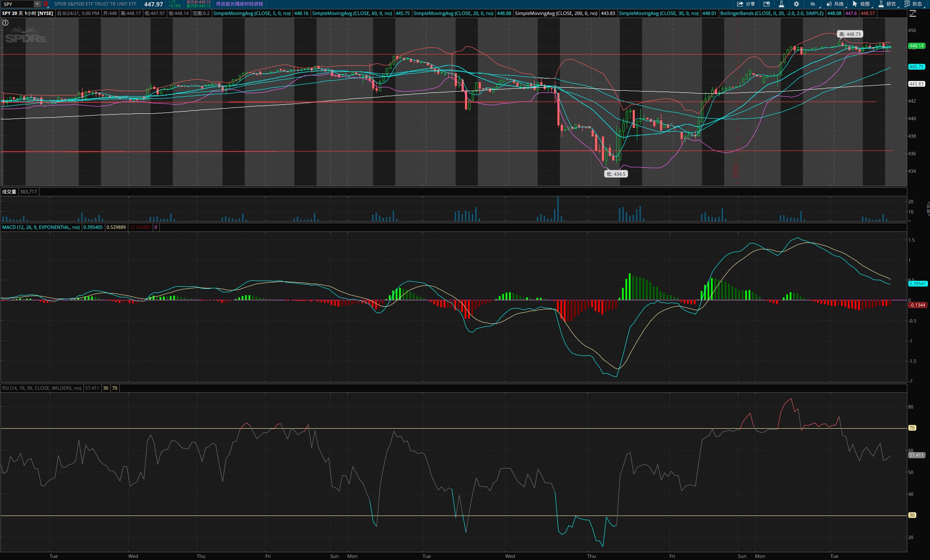Open the 1h timeframe dropdown
930x560 pixels.
pyautogui.click(x=813, y=4)
